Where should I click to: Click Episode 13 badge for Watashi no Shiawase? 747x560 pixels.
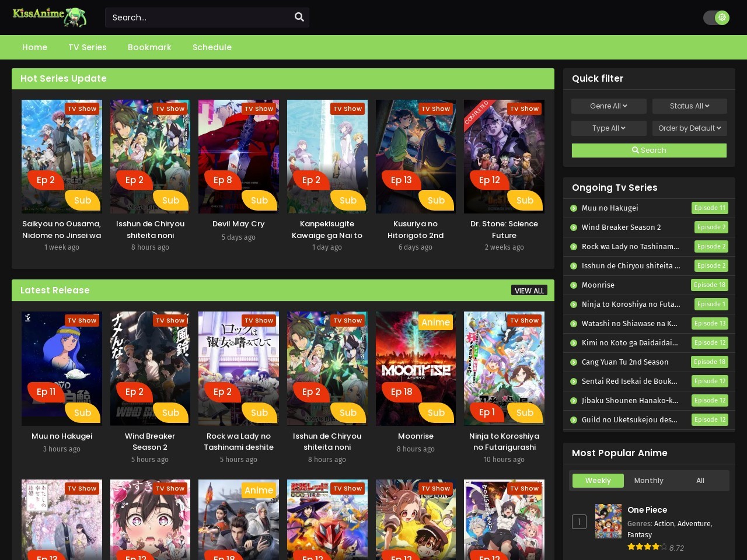pyautogui.click(x=710, y=323)
